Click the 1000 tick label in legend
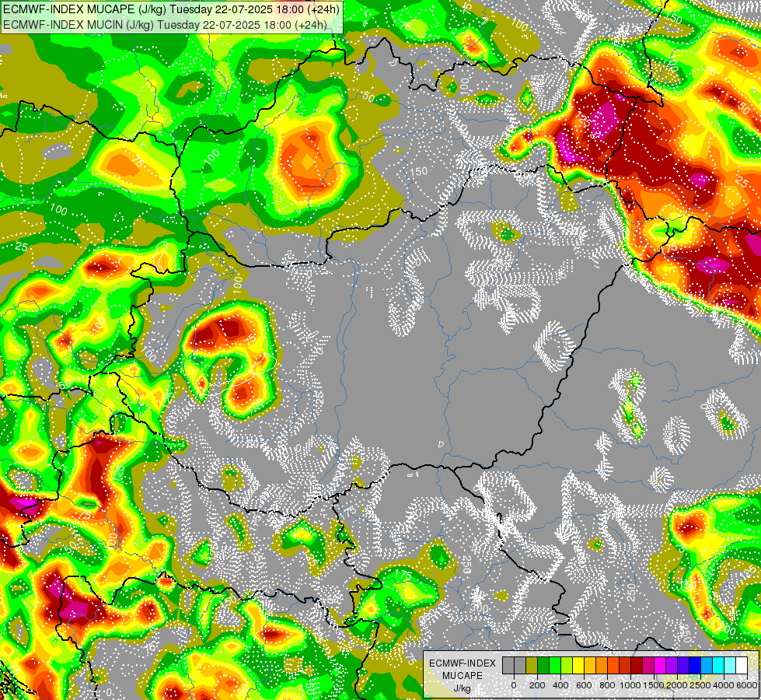This screenshot has height=700, width=761. 630,685
